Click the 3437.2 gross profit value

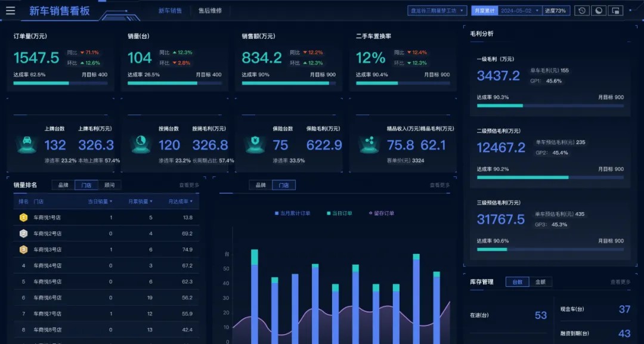[498, 76]
